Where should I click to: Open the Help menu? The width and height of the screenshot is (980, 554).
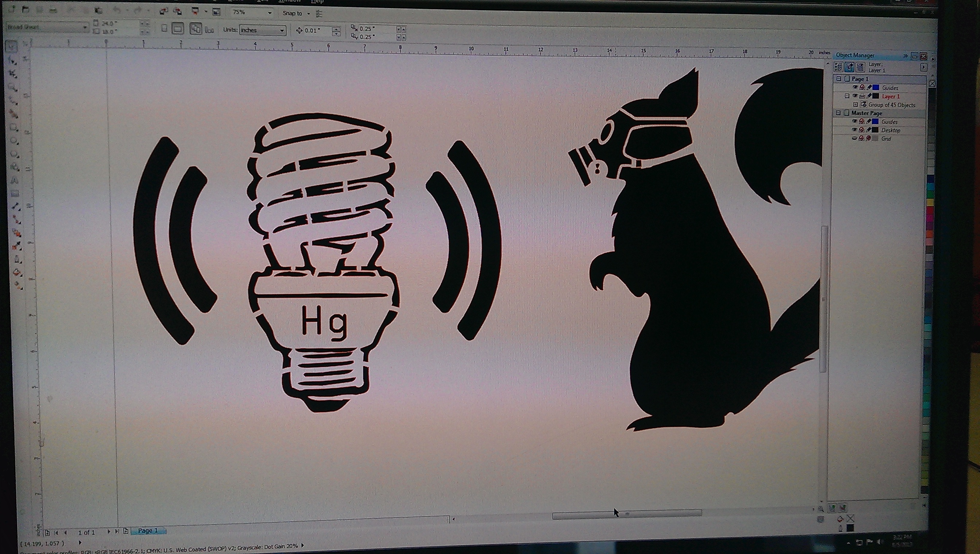pos(317,1)
